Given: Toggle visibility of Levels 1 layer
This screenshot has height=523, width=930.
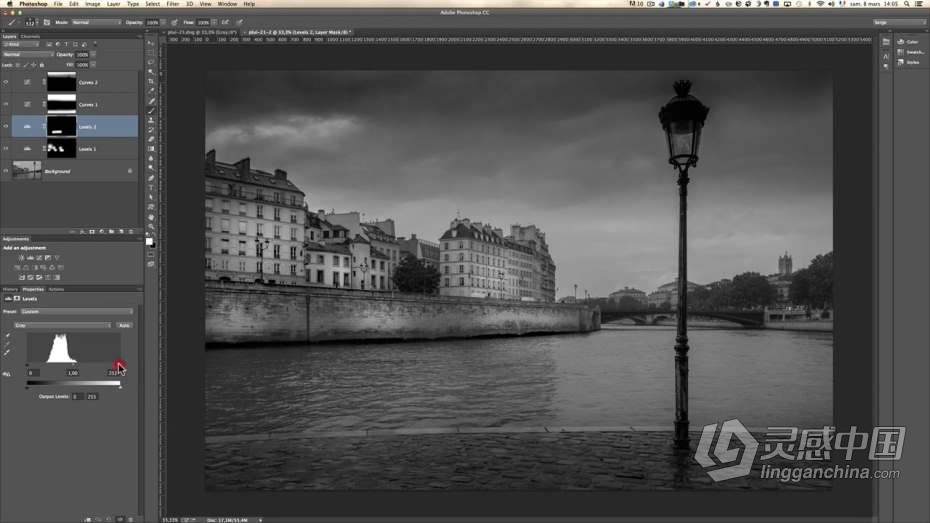Looking at the screenshot, I should [x=6, y=148].
